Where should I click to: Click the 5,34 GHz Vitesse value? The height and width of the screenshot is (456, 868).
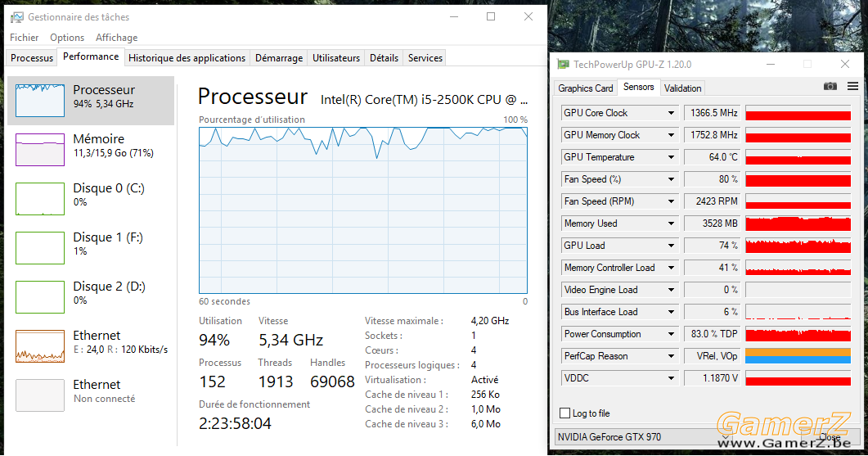tap(290, 340)
